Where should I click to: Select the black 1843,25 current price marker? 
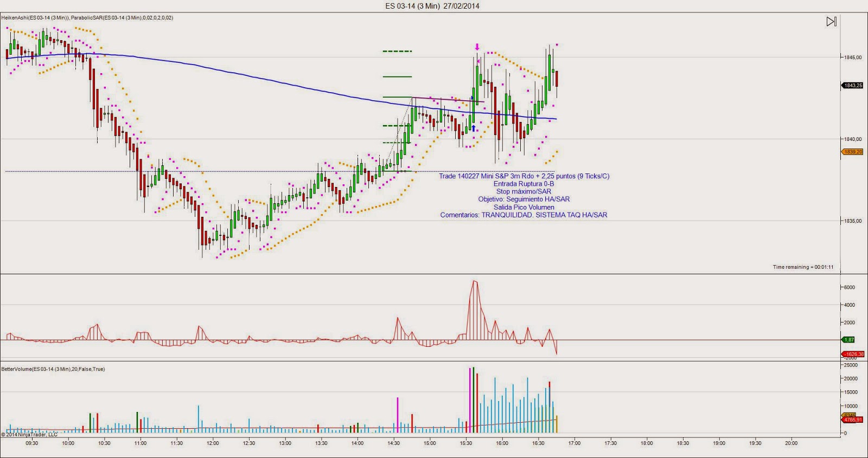852,86
